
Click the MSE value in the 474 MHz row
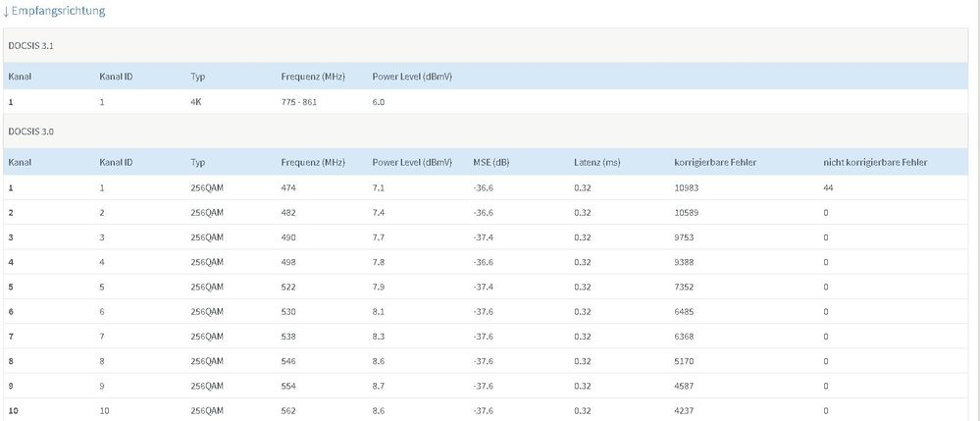point(483,187)
